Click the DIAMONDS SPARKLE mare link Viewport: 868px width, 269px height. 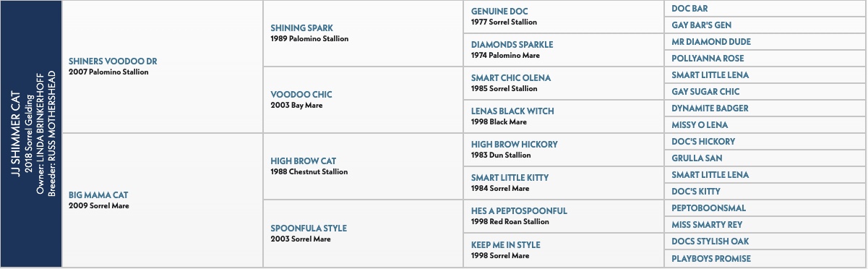point(512,45)
